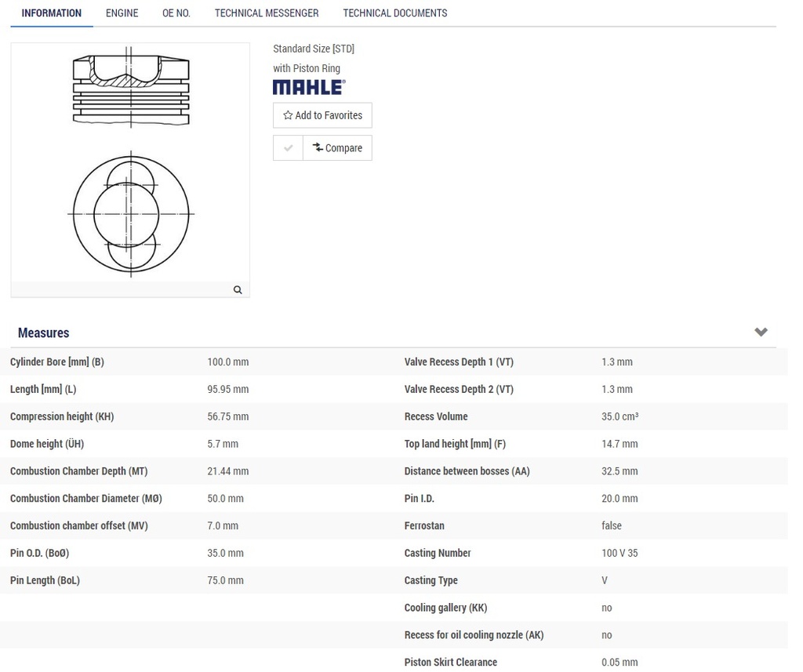Screen dimensions: 803x672
Task: Open the OE No. tab
Action: (x=176, y=13)
